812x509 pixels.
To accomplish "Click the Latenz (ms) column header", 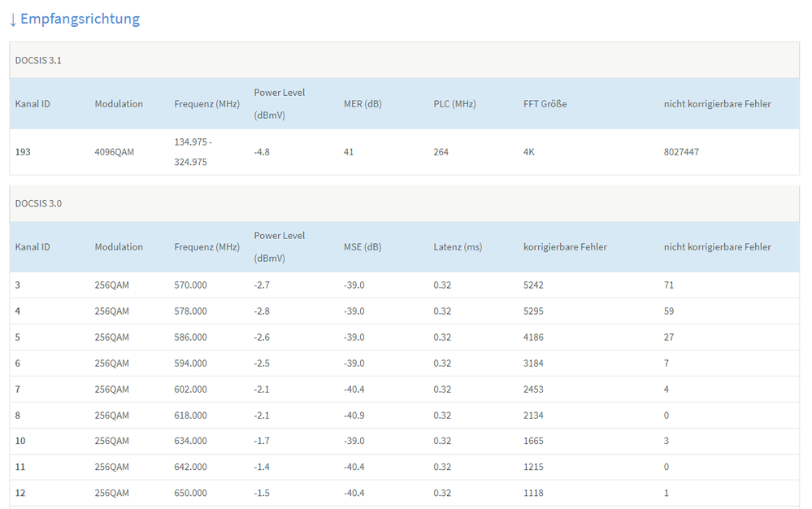I will tap(458, 247).
